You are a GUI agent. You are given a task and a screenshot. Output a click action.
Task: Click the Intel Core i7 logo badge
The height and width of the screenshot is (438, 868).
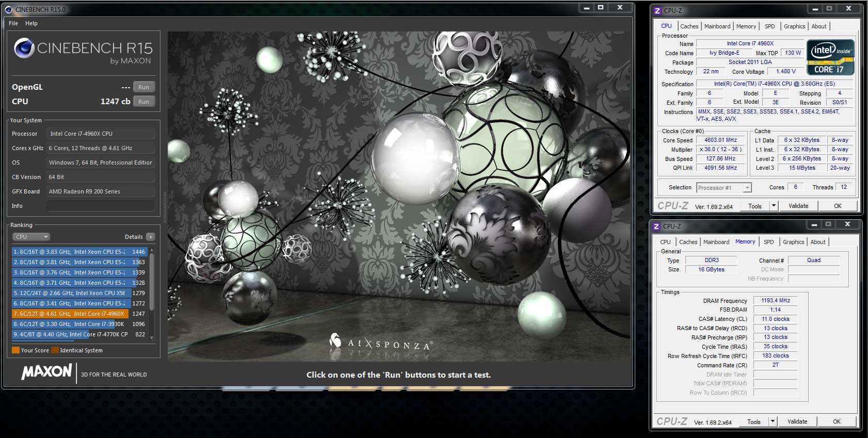[x=831, y=57]
